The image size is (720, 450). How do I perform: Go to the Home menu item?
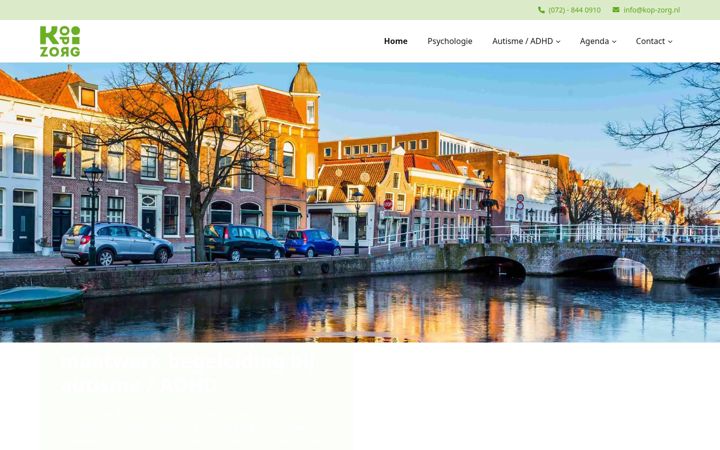tap(396, 41)
